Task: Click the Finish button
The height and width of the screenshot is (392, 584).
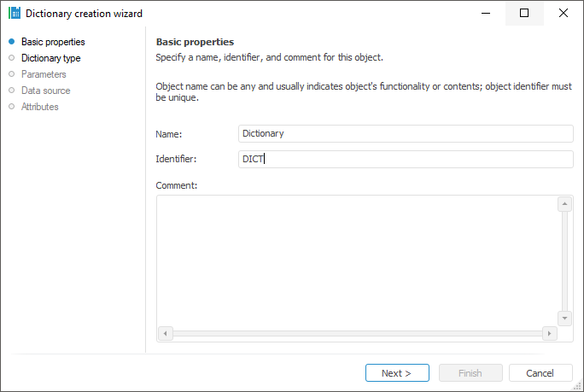Action: 470,373
